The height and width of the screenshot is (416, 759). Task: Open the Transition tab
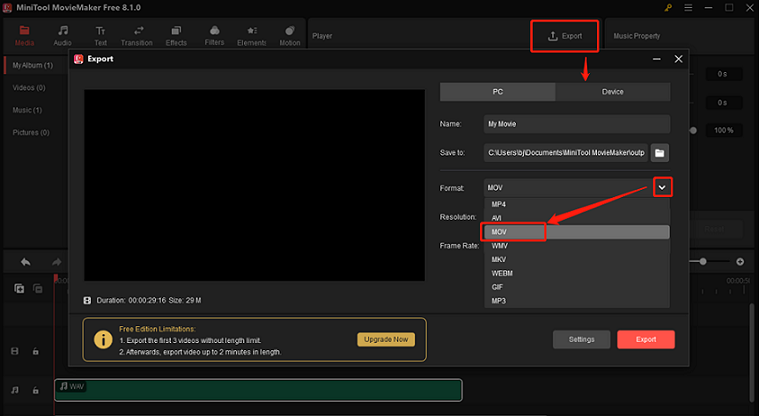pyautogui.click(x=137, y=36)
